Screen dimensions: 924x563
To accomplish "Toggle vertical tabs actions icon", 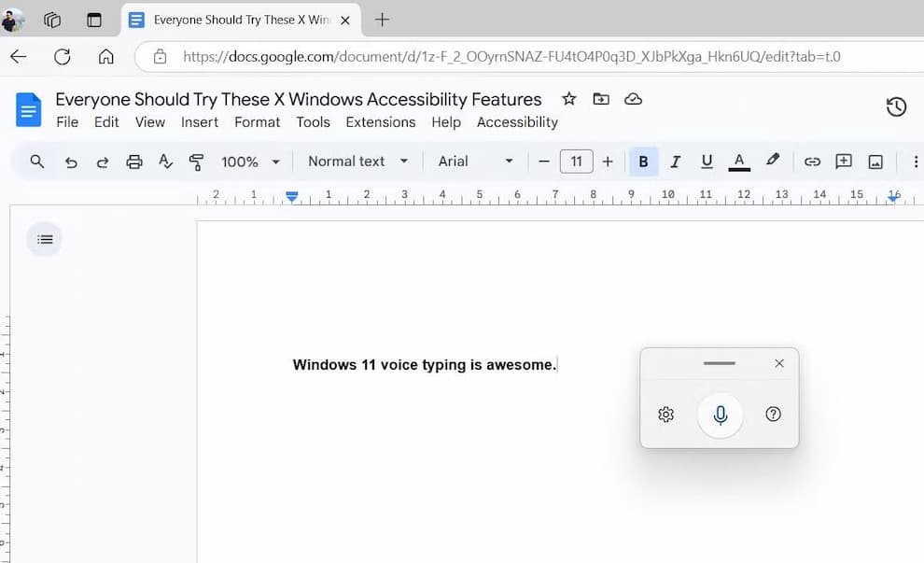I will (x=93, y=20).
